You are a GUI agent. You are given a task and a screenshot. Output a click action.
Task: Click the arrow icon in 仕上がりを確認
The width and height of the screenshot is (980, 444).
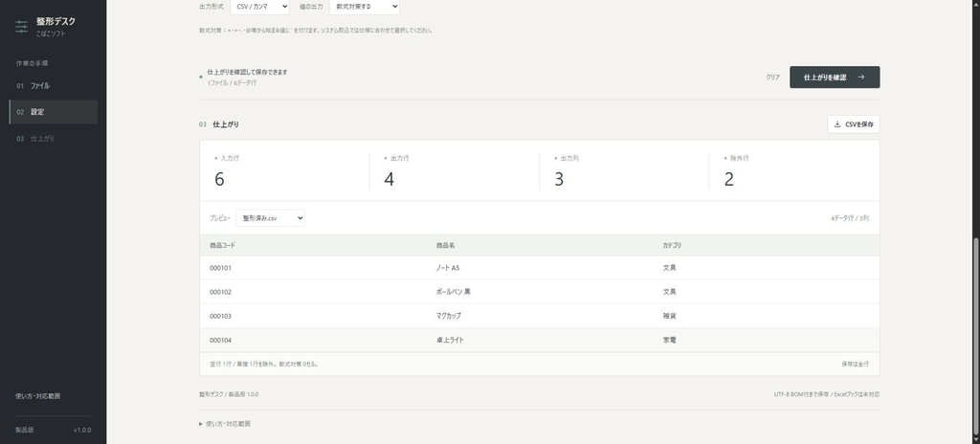point(860,78)
